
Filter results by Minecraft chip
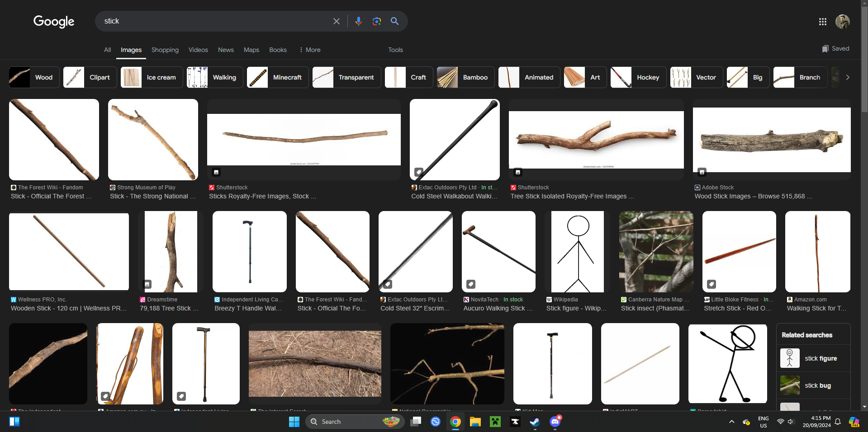pos(278,77)
